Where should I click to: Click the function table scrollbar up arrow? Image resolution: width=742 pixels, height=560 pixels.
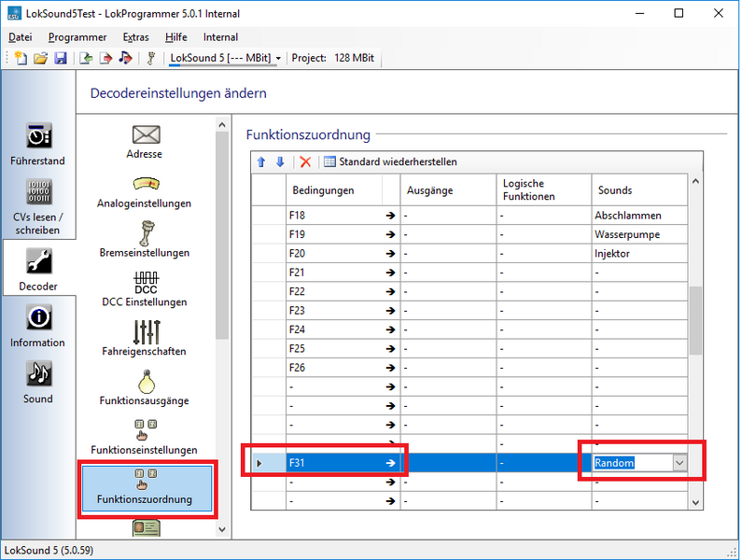(x=695, y=181)
